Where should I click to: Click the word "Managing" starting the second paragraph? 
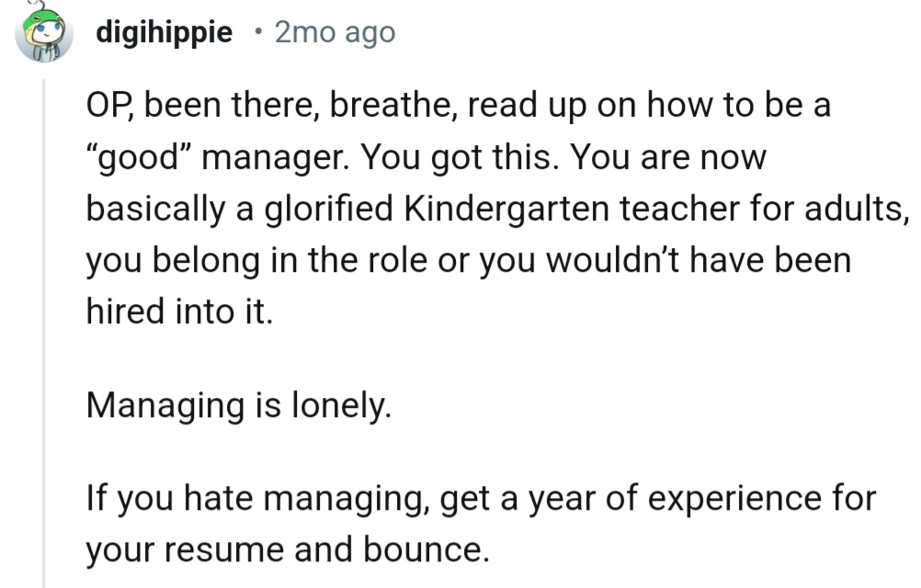[x=164, y=406]
